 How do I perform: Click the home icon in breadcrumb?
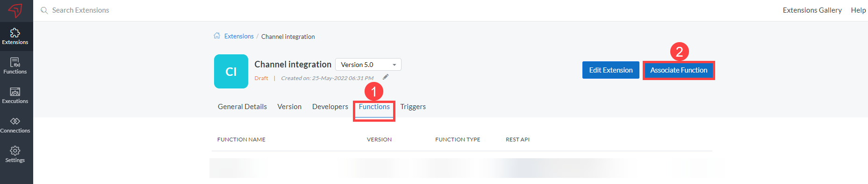pos(217,36)
